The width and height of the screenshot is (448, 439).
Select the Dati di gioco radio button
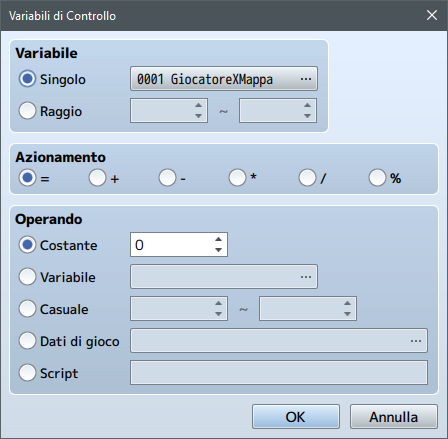[27, 341]
